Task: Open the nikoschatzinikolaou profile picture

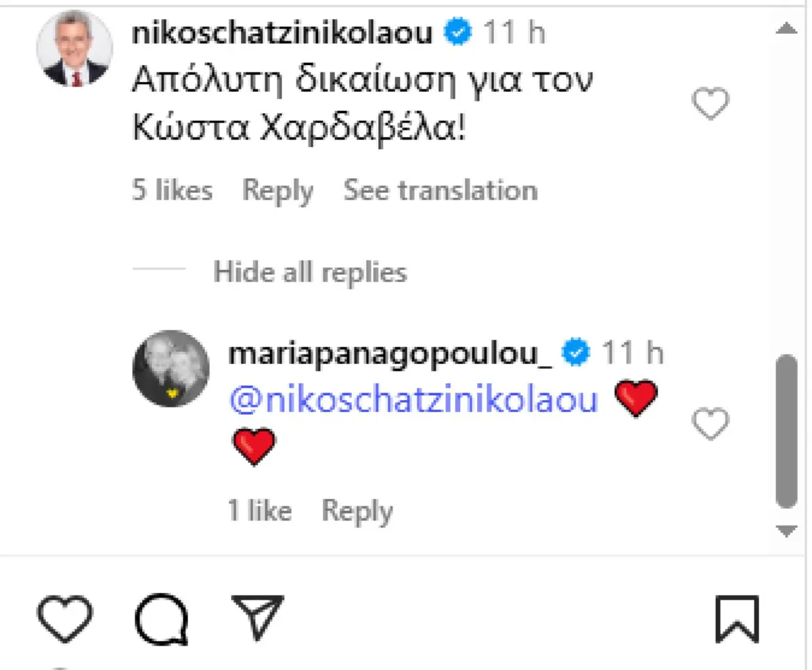Action: tap(74, 49)
